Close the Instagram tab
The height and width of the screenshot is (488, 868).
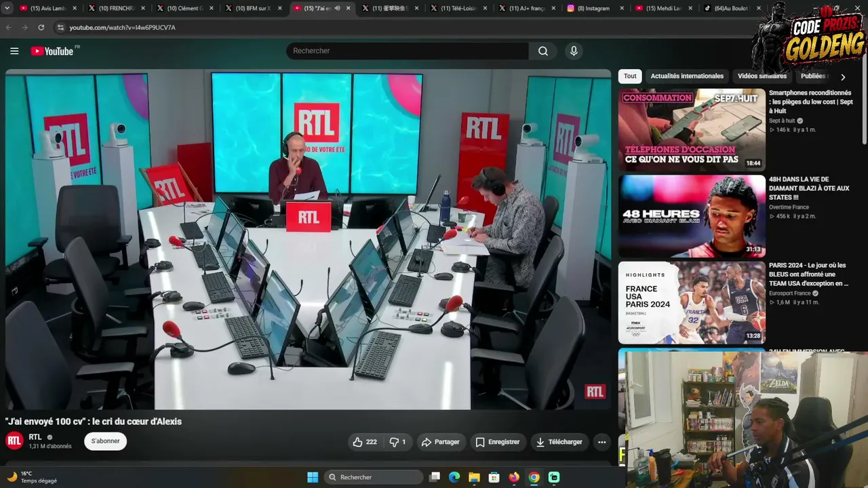623,8
